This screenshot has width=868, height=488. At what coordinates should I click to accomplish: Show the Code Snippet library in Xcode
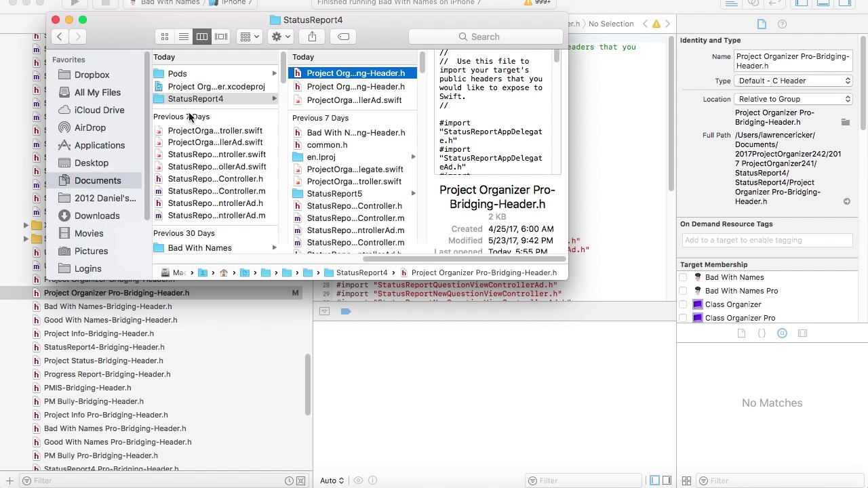(762, 333)
